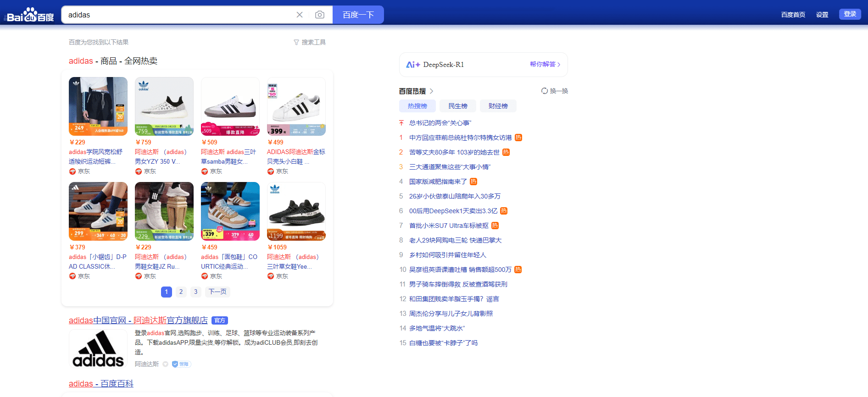This screenshot has height=397, width=868.
Task: Click JD icon under ¥459 shoe
Action: [205, 276]
